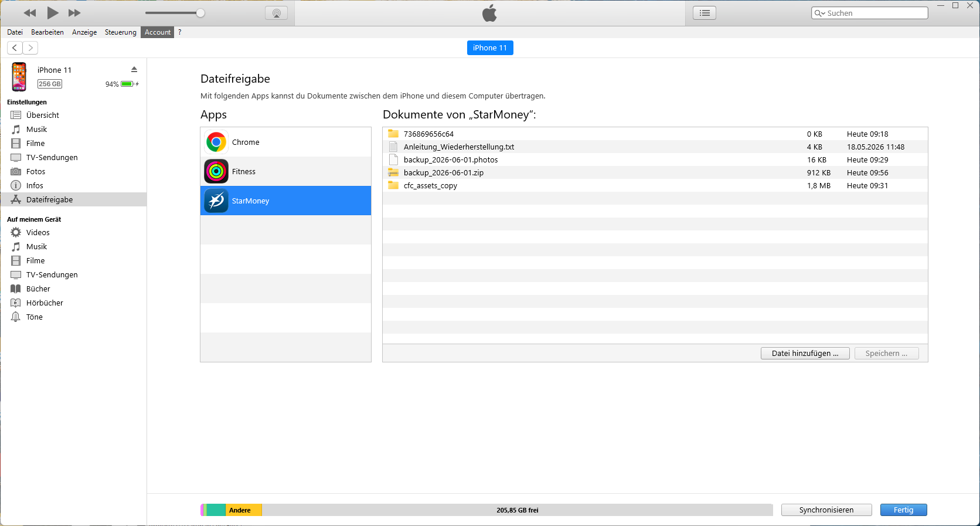Click the Infos circle icon

pos(16,185)
